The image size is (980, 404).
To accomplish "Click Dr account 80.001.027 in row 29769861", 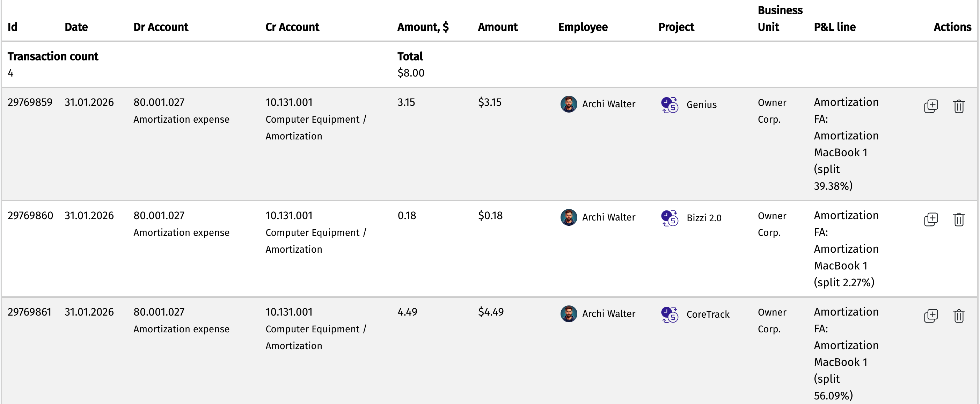I will point(159,312).
